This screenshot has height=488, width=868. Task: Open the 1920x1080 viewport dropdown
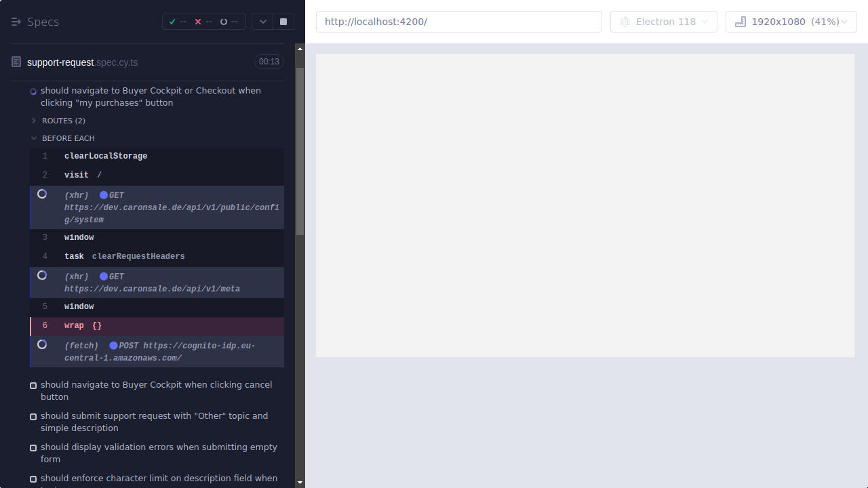pos(791,21)
